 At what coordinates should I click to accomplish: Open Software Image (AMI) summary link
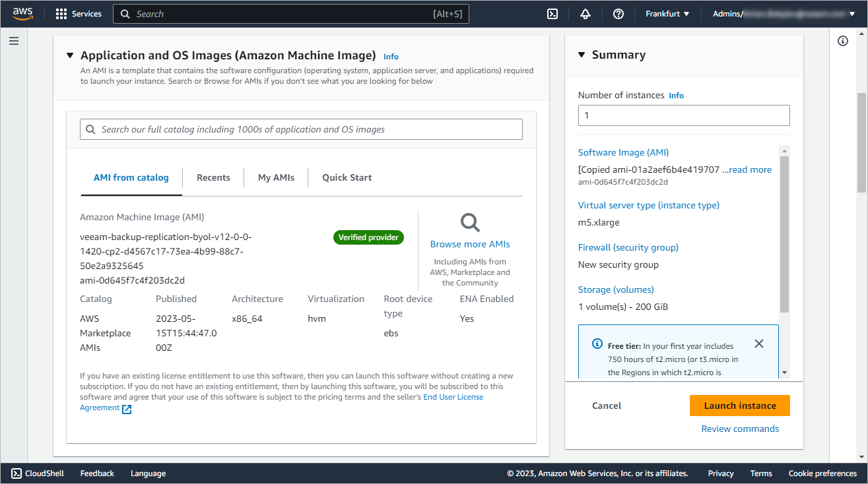(623, 152)
